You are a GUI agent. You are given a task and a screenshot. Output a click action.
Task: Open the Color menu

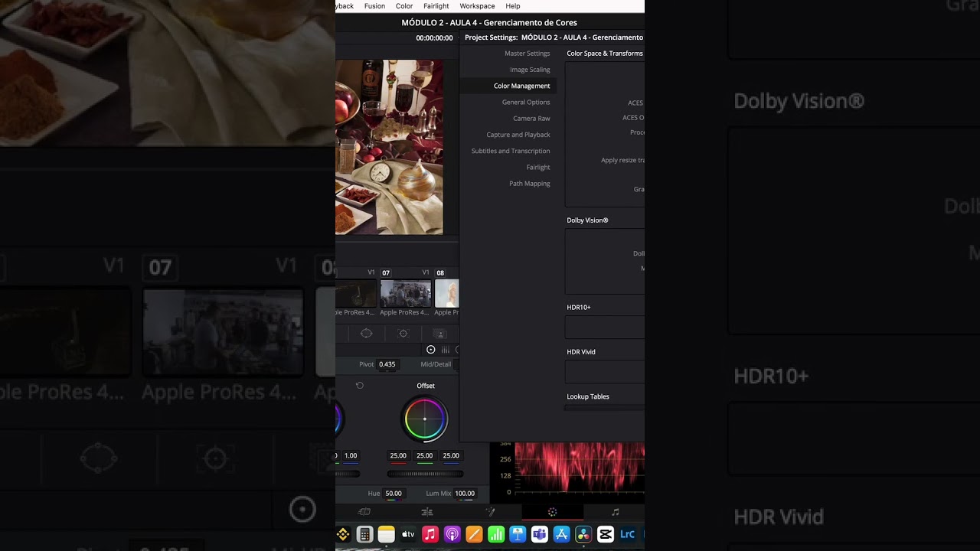(404, 6)
